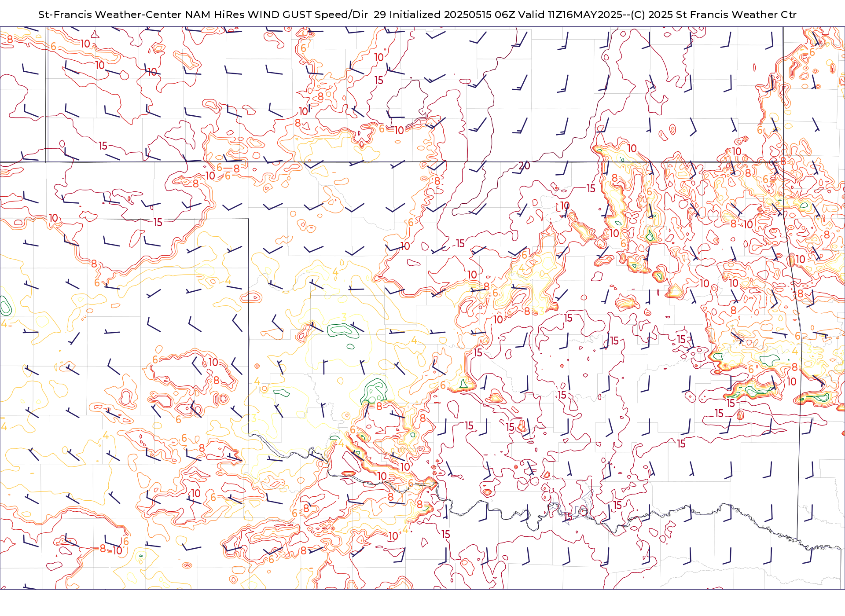The width and height of the screenshot is (845, 616).
Task: Click "NAM HiRes WIND GUST Speed/Dir" in the title
Action: tap(276, 15)
